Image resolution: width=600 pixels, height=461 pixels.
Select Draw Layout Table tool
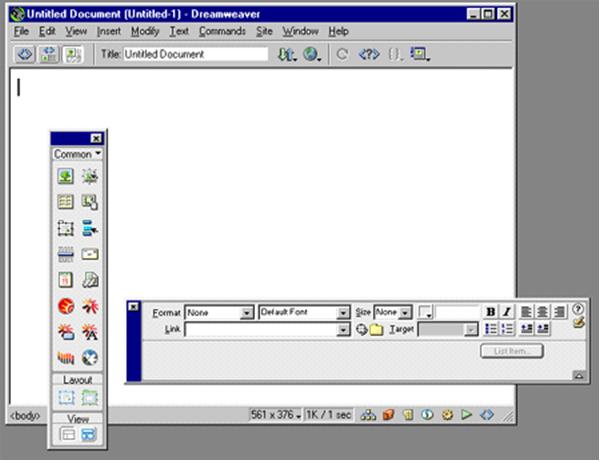pyautogui.click(x=90, y=397)
